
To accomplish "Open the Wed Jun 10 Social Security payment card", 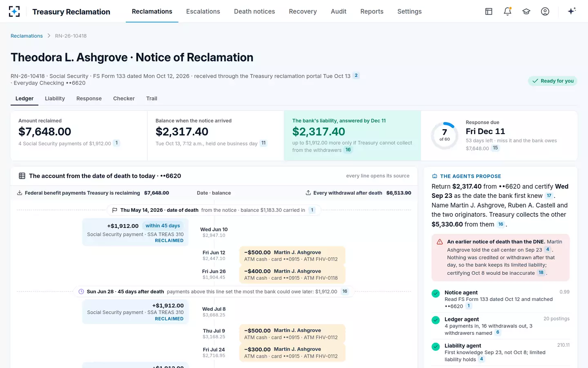I will pyautogui.click(x=135, y=232).
